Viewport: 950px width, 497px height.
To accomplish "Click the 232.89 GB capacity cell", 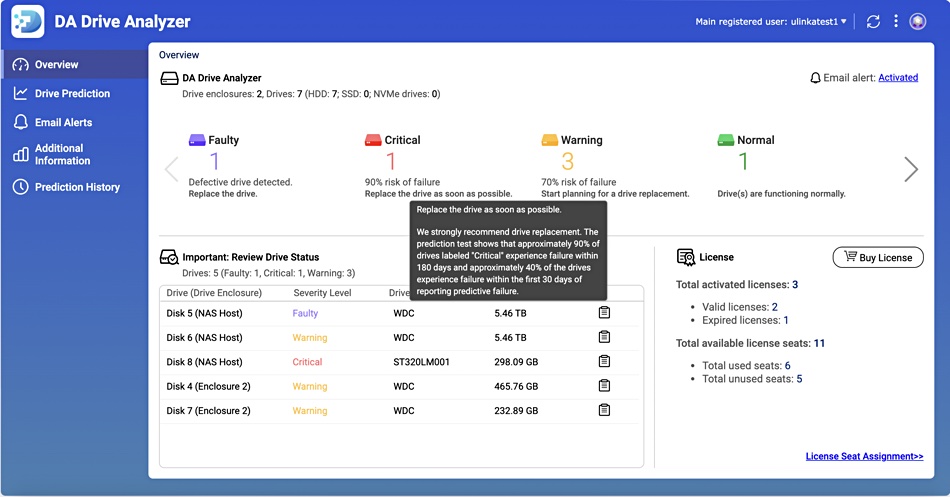I will coord(516,410).
